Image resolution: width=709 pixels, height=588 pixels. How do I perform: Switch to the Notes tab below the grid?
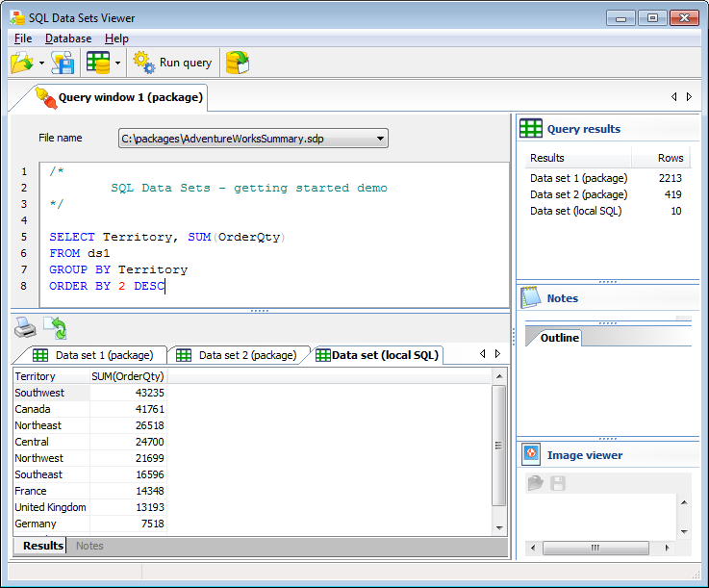pyautogui.click(x=89, y=546)
